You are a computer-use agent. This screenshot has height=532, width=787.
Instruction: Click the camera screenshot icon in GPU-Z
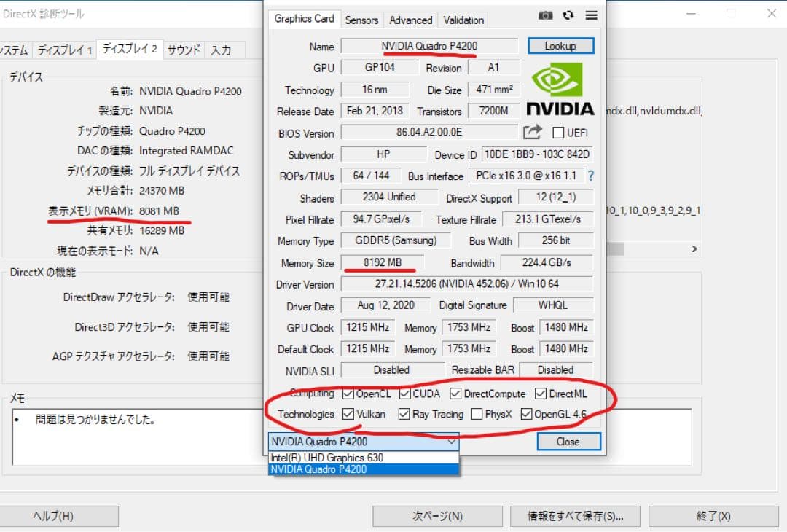point(545,15)
